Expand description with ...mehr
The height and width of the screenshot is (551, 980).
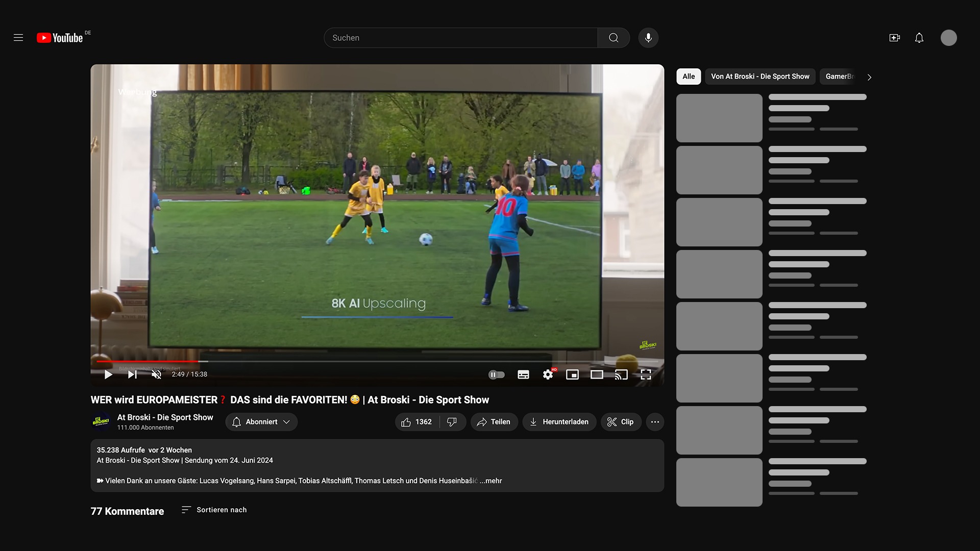(491, 481)
